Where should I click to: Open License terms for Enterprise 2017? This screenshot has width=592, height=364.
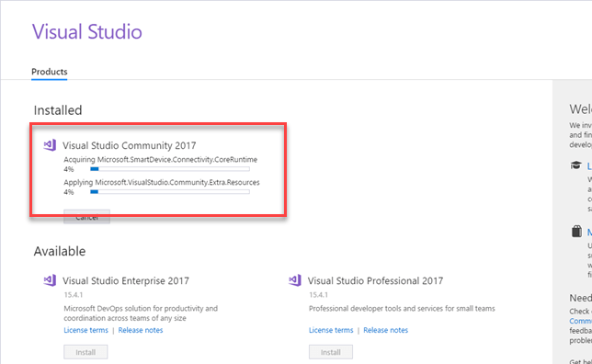85,330
